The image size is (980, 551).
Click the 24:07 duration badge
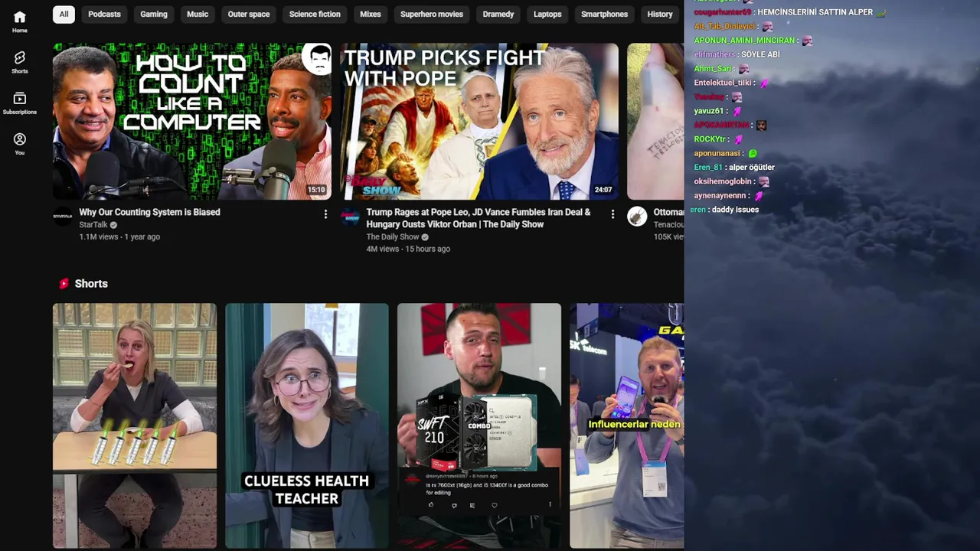603,190
